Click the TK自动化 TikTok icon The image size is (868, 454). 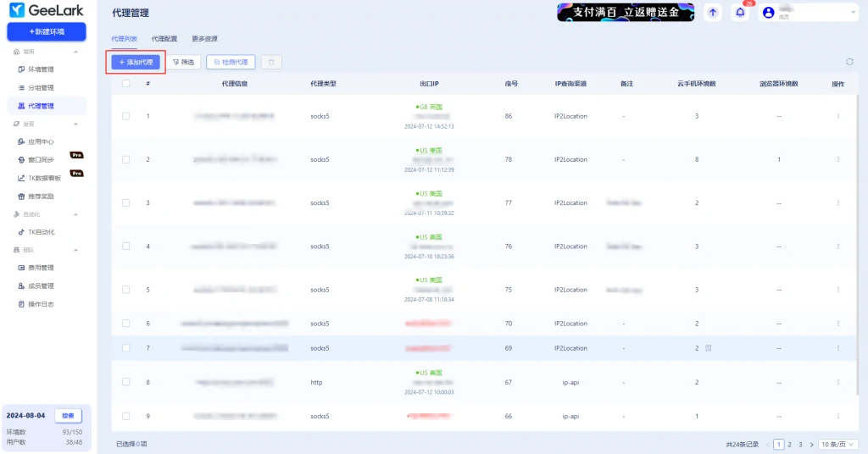21,232
